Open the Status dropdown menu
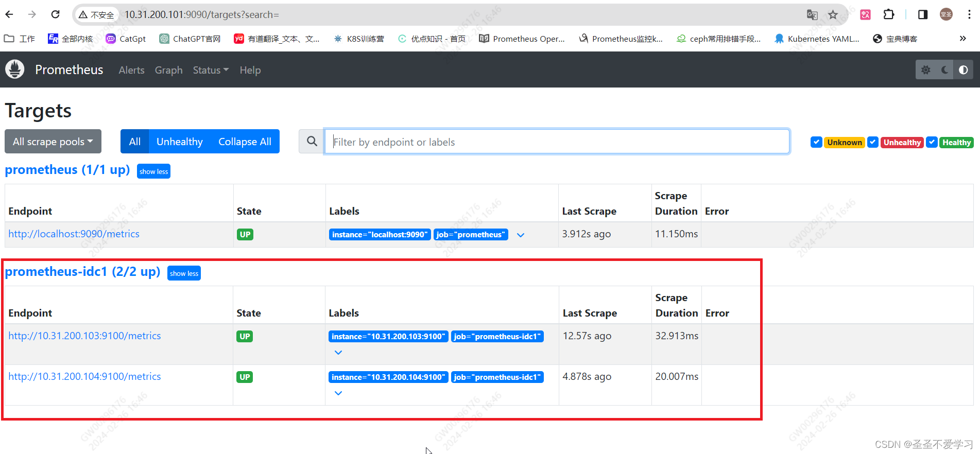This screenshot has width=980, height=454. (x=211, y=70)
